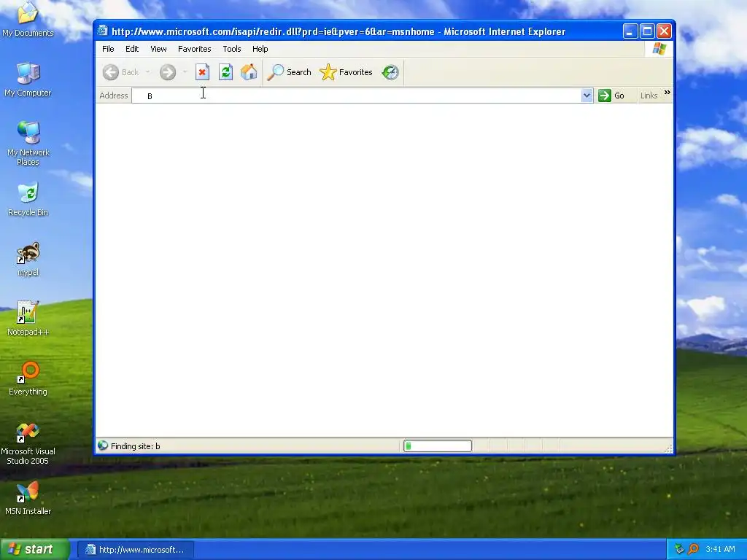This screenshot has width=747, height=560.
Task: Select Microsoft Visual Studio 2005 shortcut
Action: pos(28,444)
